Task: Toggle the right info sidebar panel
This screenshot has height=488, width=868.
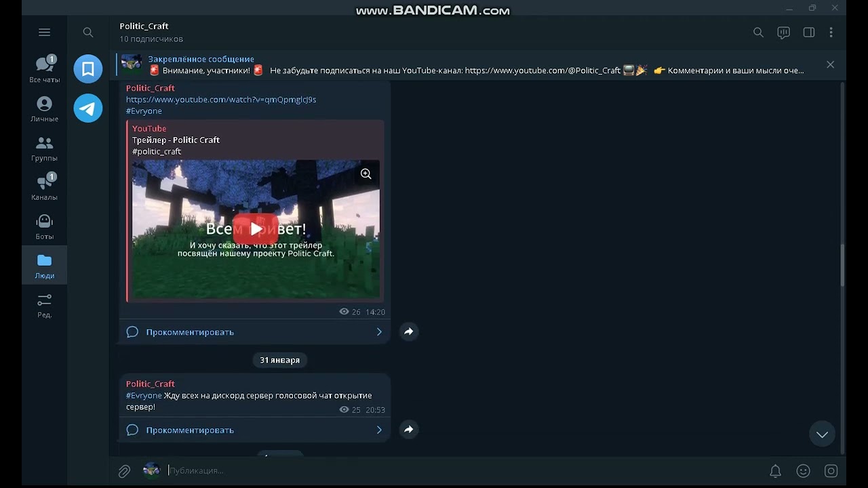Action: [808, 32]
